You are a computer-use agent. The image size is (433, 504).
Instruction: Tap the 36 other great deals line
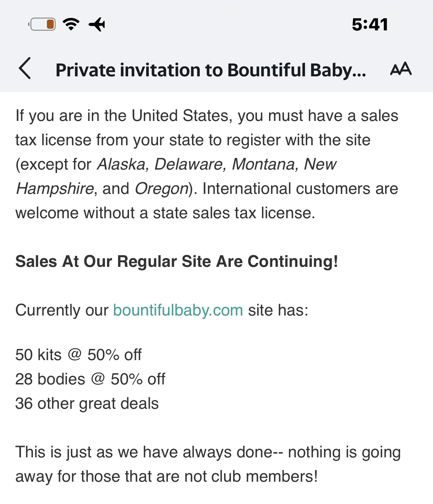tap(87, 403)
